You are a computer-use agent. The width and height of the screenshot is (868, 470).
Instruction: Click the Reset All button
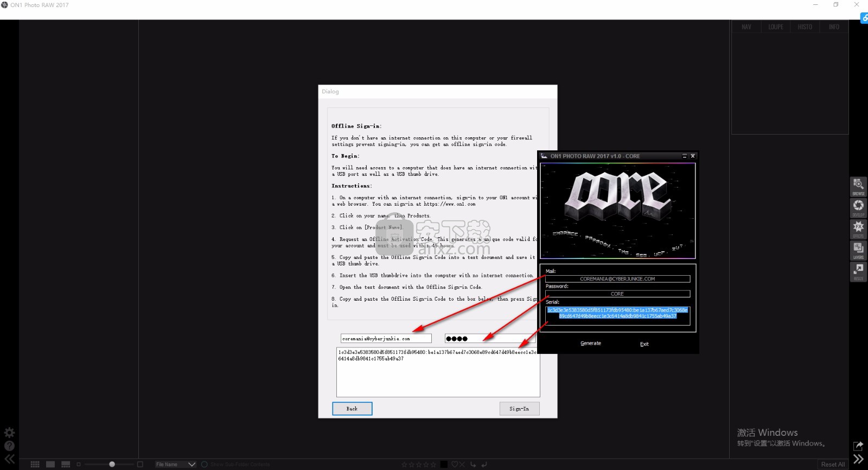click(x=833, y=465)
